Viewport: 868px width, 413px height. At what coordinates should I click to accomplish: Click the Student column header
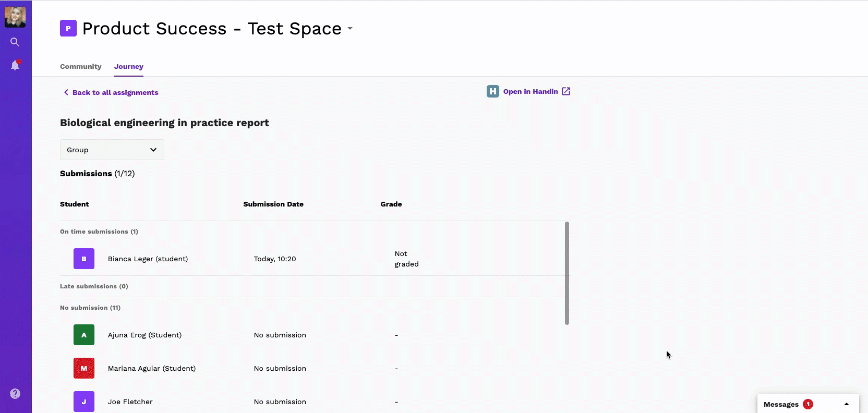pos(75,204)
